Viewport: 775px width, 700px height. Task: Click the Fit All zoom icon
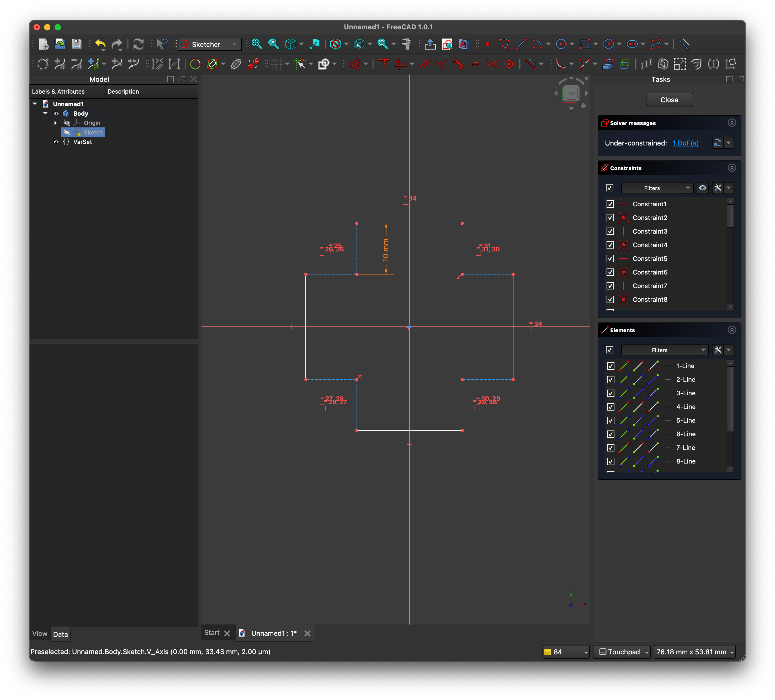click(256, 44)
